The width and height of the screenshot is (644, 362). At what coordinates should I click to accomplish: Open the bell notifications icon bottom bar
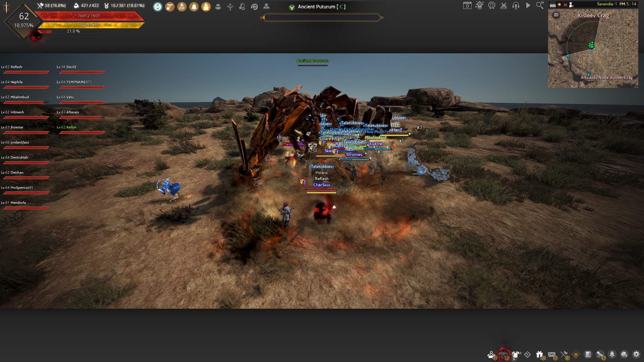(612, 354)
